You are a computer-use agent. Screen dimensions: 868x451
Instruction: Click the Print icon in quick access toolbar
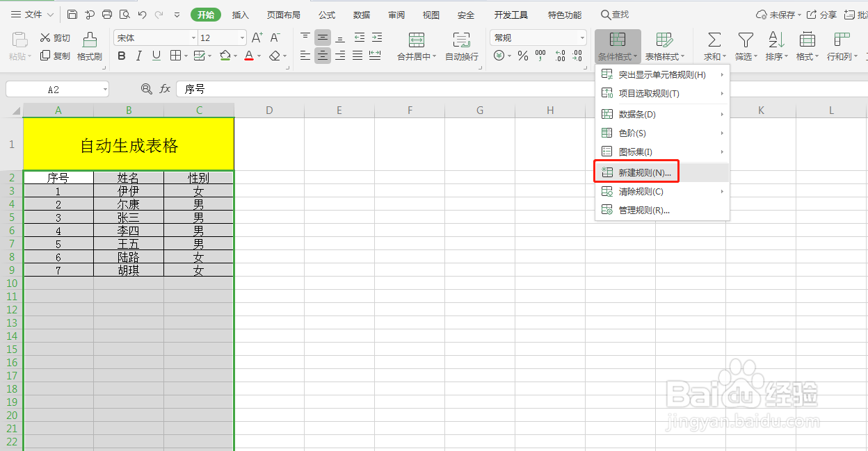pos(107,15)
